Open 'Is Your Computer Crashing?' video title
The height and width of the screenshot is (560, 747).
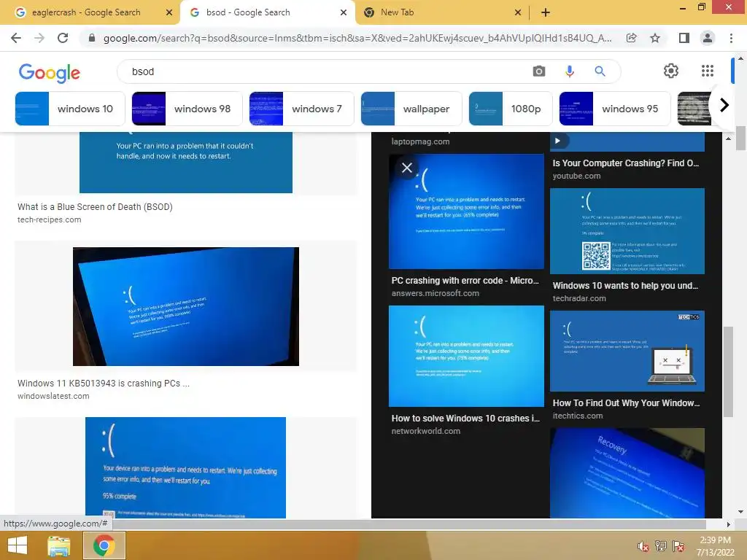coord(625,163)
